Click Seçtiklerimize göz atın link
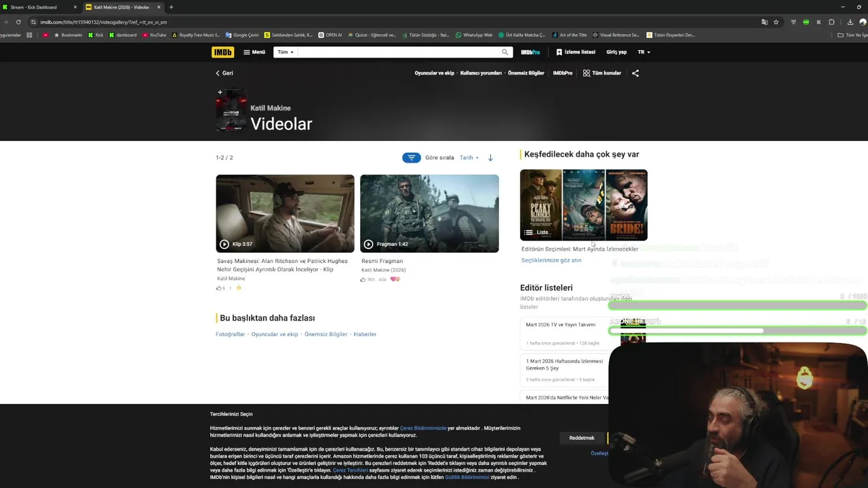868x488 pixels. point(551,260)
